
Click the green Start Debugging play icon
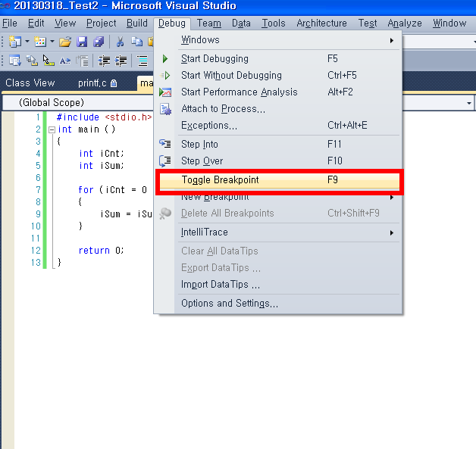point(165,58)
